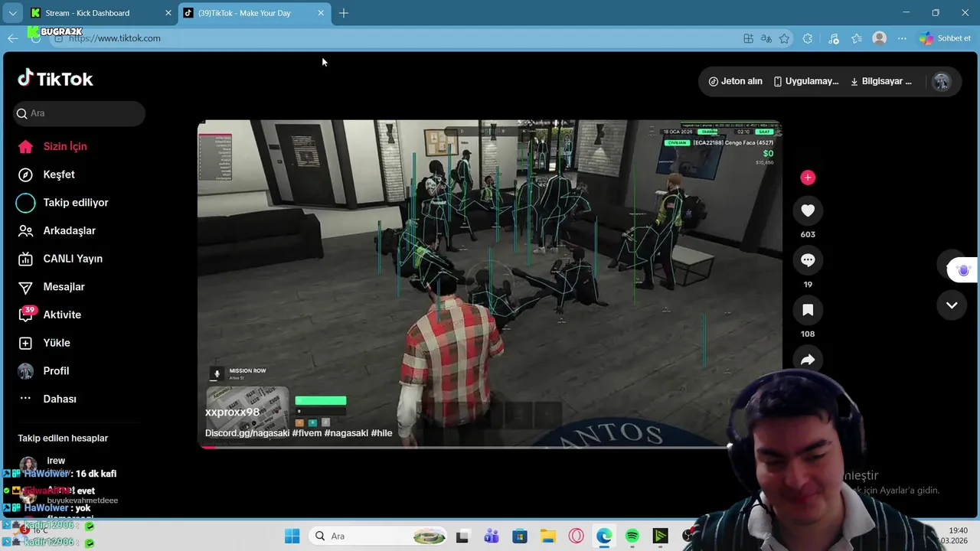Go back with browser back arrow
Screen dimensions: 980x551
point(13,38)
